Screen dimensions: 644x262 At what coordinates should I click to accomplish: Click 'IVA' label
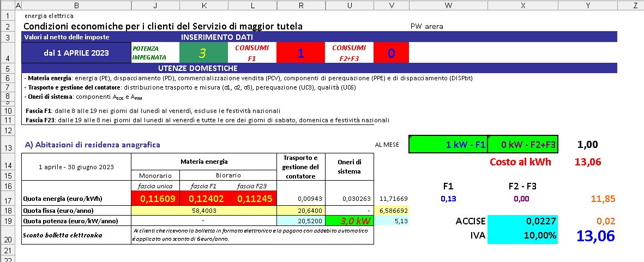pyautogui.click(x=478, y=236)
